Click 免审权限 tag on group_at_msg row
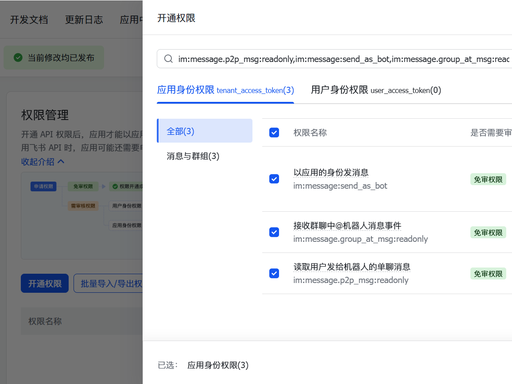This screenshot has height=384, width=512. (488, 233)
